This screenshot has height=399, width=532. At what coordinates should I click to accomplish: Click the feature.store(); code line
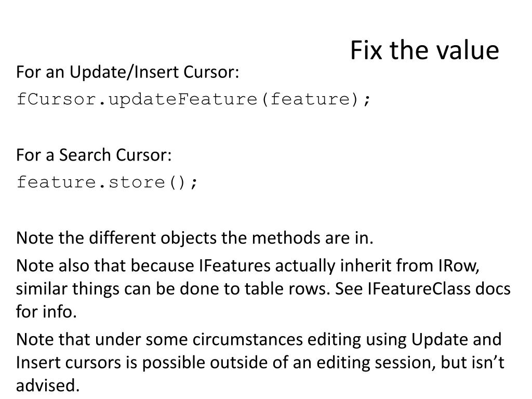pyautogui.click(x=107, y=182)
